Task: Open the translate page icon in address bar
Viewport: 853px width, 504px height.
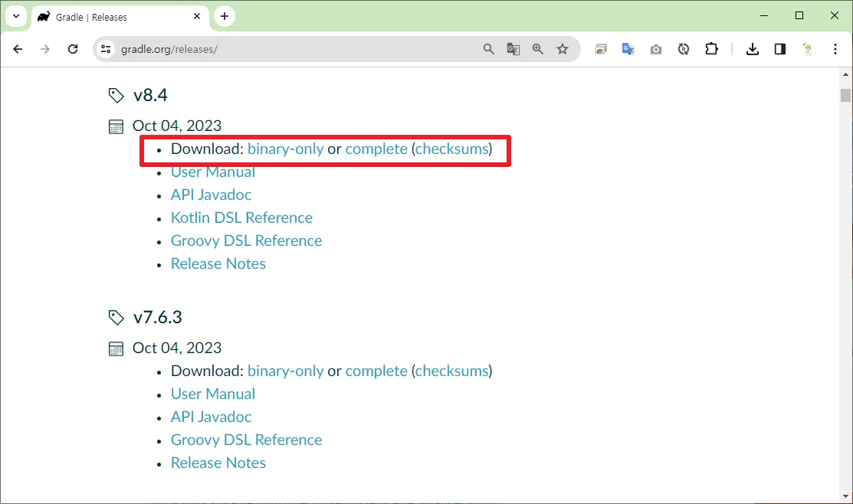Action: (x=513, y=49)
